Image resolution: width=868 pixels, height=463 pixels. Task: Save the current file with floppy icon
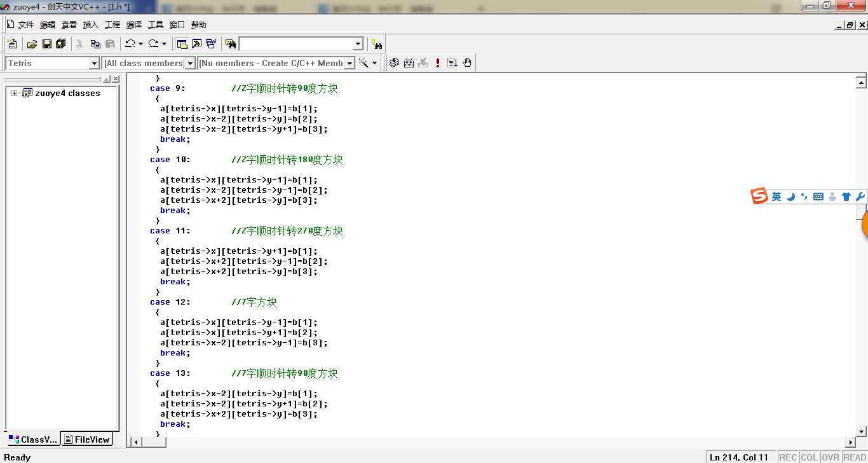46,44
